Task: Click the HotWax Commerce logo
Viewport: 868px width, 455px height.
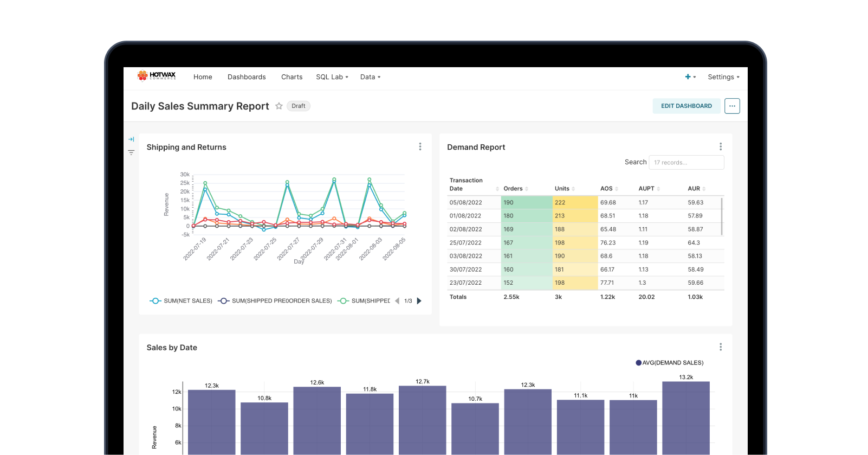Action: (157, 76)
